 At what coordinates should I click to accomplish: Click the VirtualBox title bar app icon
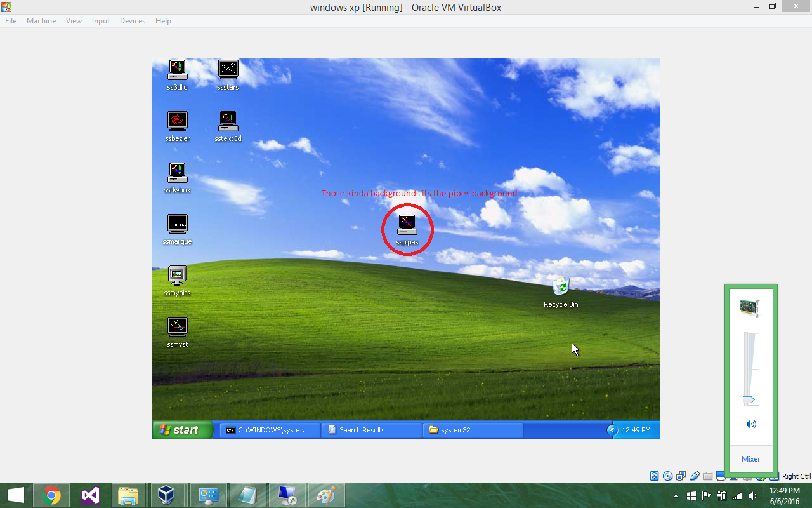(7, 6)
